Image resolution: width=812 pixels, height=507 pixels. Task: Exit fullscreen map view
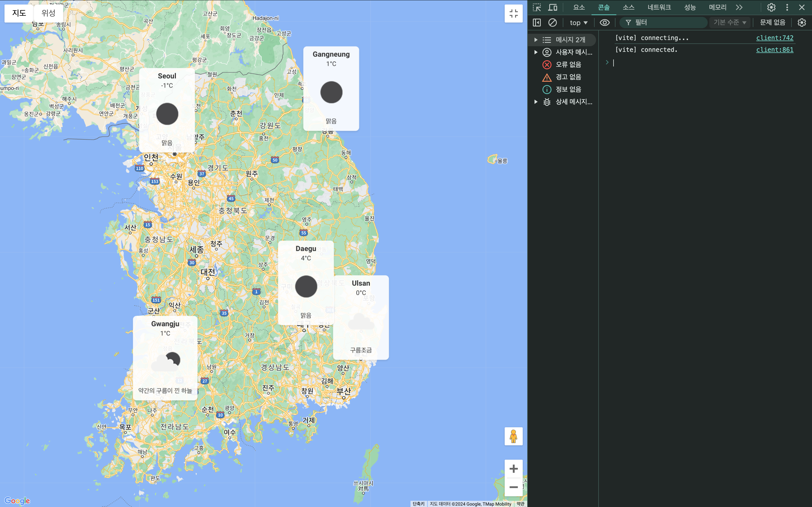[x=513, y=14]
